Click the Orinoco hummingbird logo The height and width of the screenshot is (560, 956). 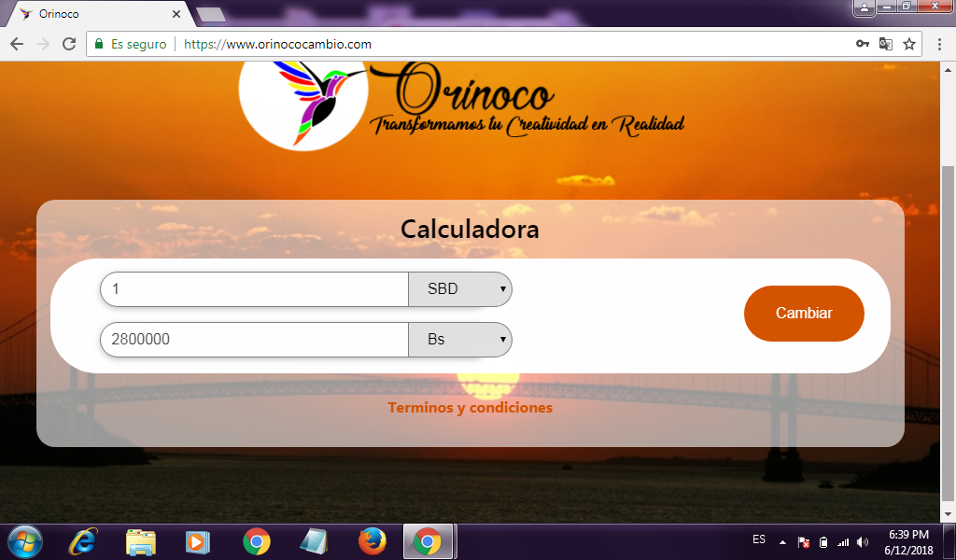(303, 104)
